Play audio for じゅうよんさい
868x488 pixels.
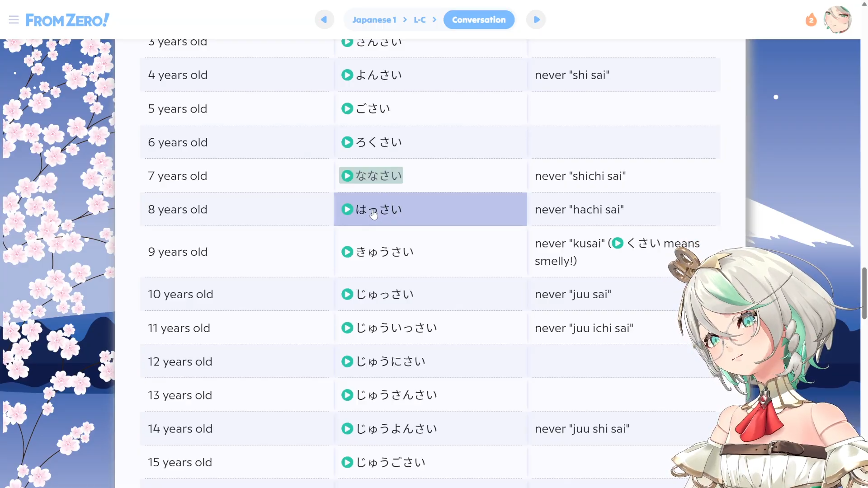click(347, 429)
